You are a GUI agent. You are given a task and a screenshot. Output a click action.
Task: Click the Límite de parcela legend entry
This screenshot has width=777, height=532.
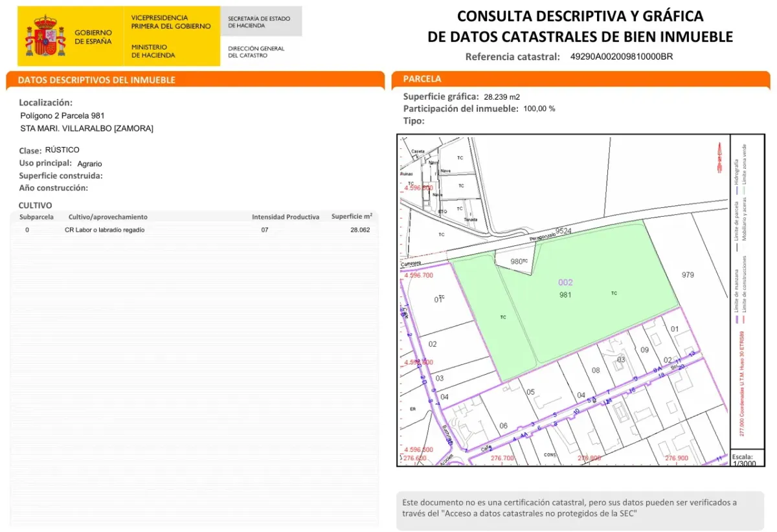pyautogui.click(x=736, y=220)
